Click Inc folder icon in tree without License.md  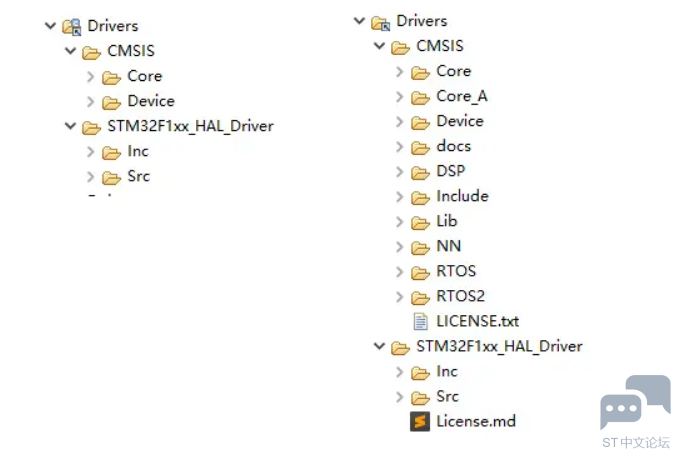111,153
